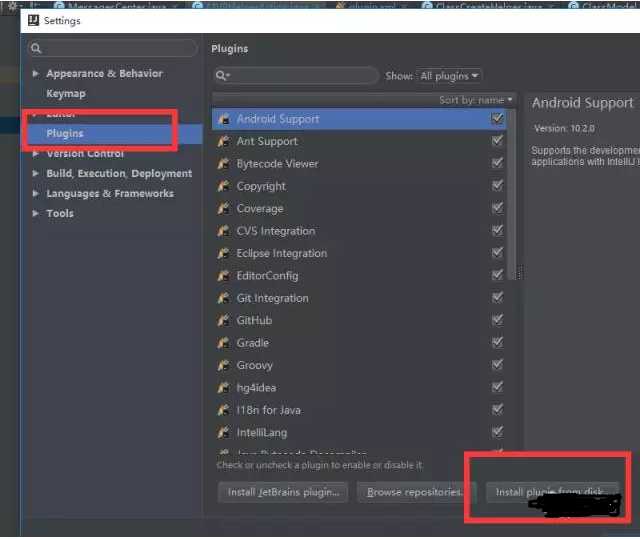
Task: Click Install JetBrains plugin button
Action: click(283, 492)
